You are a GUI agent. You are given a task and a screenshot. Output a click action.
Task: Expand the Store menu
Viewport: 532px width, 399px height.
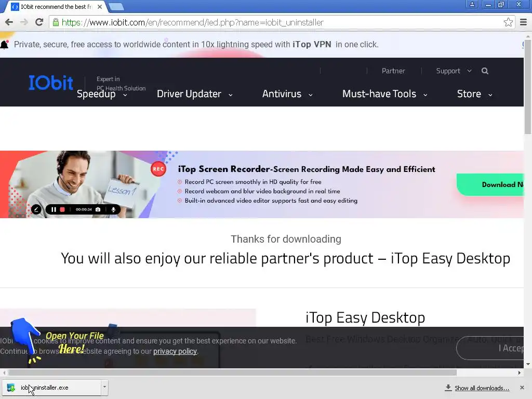pyautogui.click(x=475, y=94)
